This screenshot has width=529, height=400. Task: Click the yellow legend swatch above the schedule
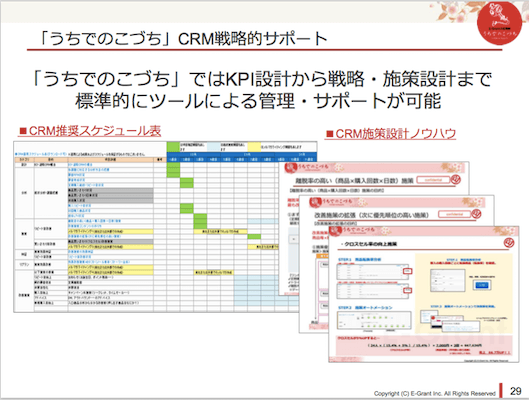click(x=254, y=147)
